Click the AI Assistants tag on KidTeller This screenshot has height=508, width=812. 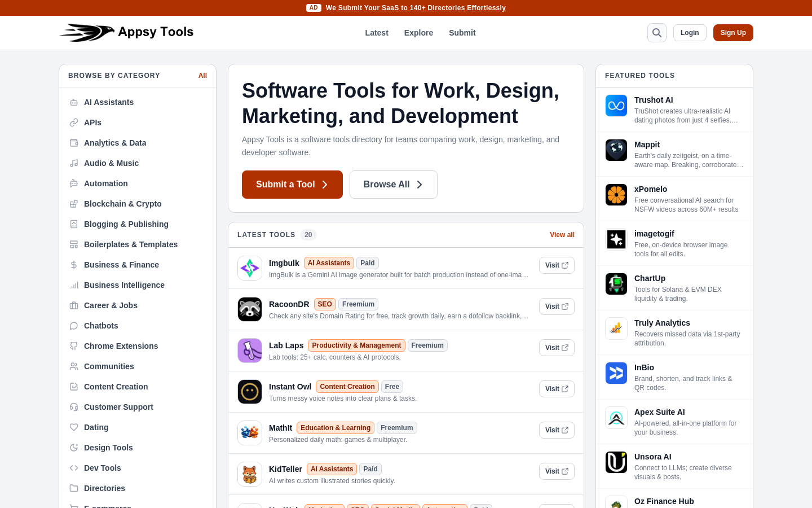pyautogui.click(x=332, y=469)
